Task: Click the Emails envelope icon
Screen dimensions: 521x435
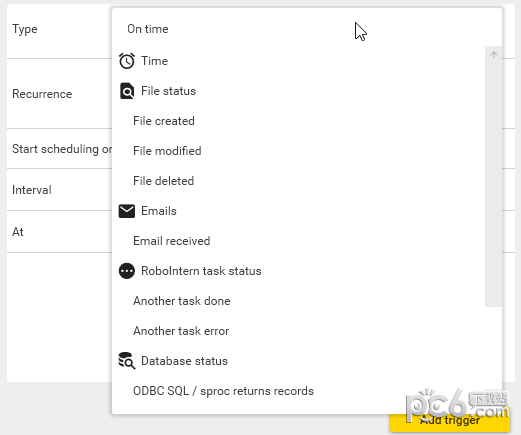Action: pos(127,211)
